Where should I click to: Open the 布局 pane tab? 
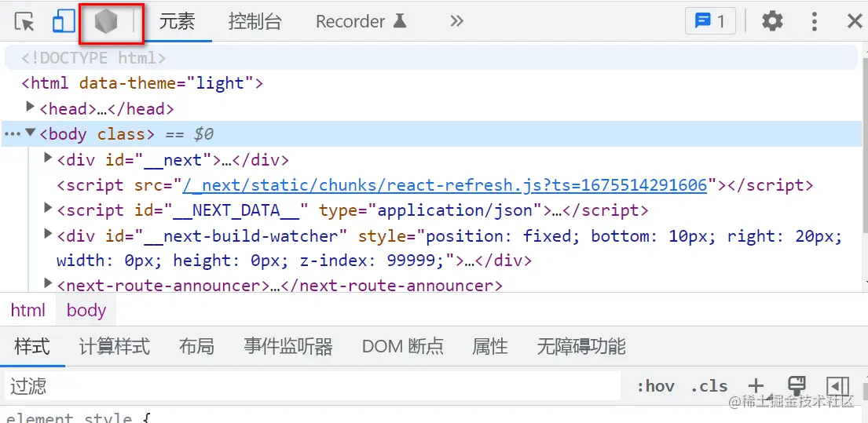click(x=196, y=347)
